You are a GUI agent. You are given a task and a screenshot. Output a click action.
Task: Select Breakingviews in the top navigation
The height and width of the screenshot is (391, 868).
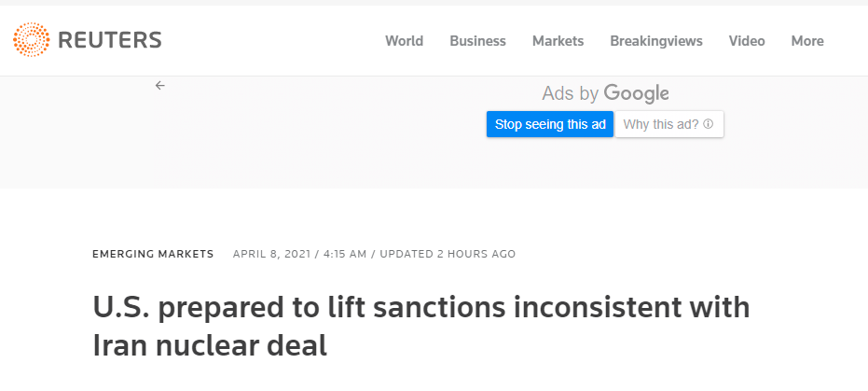655,41
